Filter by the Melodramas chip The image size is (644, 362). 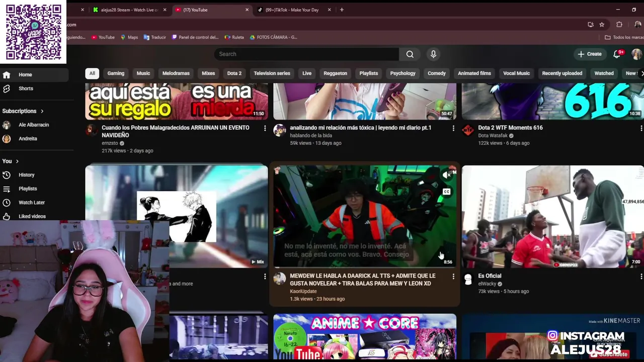pos(176,73)
